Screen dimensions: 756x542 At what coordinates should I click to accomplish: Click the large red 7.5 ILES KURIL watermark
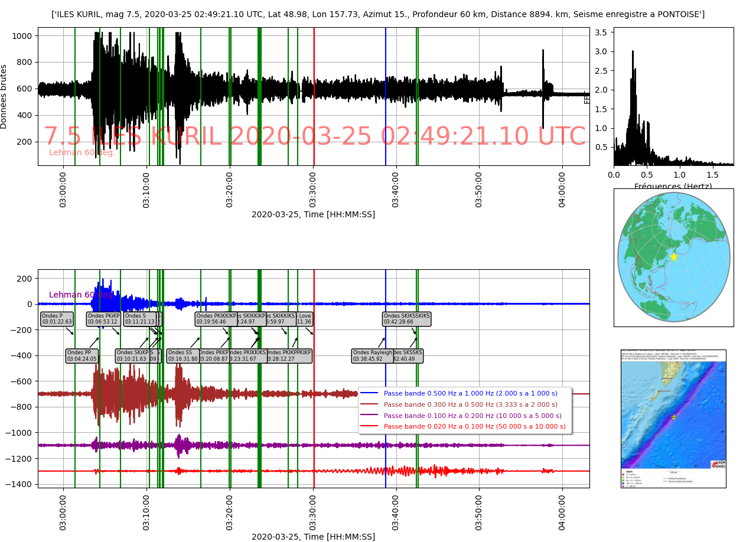[314, 137]
